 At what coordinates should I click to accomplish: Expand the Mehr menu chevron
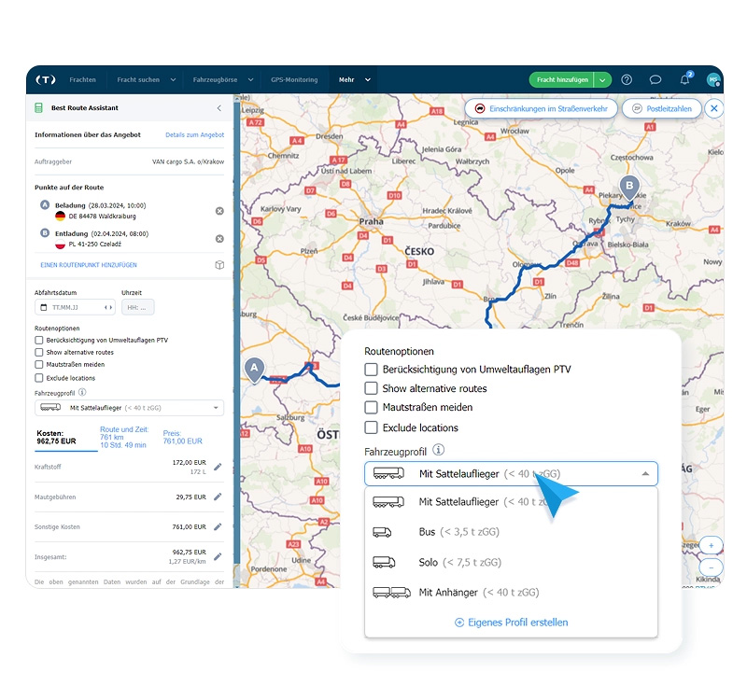pyautogui.click(x=368, y=80)
